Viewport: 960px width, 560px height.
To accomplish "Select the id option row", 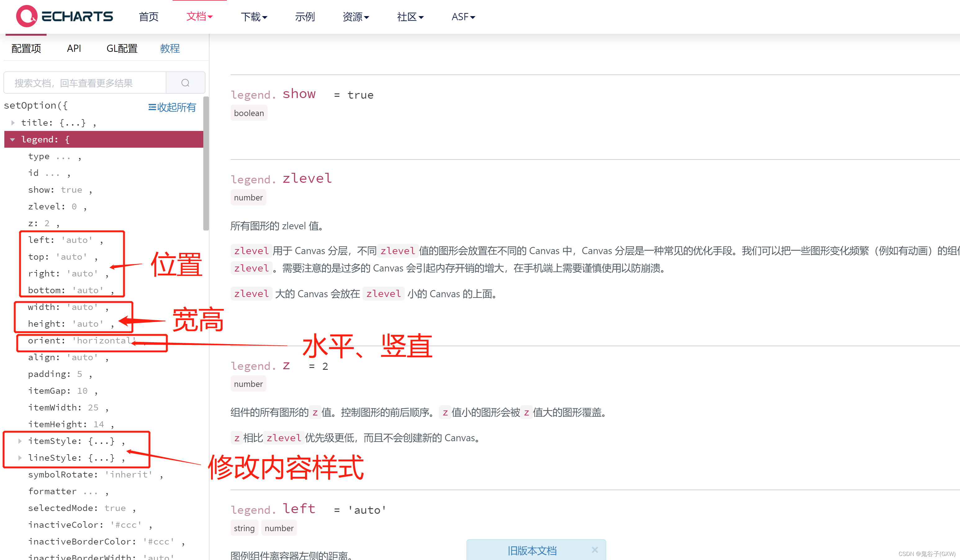I will [x=50, y=173].
